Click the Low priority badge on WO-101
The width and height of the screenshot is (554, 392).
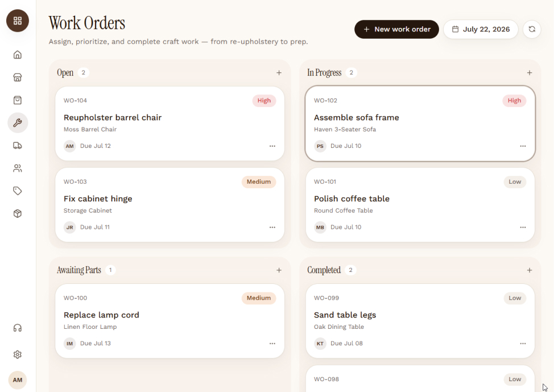pos(515,181)
